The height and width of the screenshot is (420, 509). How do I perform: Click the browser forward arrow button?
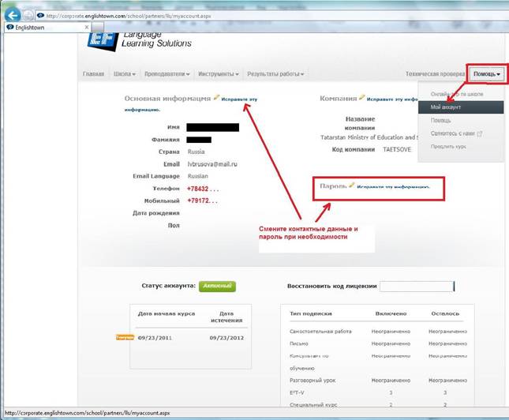(28, 15)
